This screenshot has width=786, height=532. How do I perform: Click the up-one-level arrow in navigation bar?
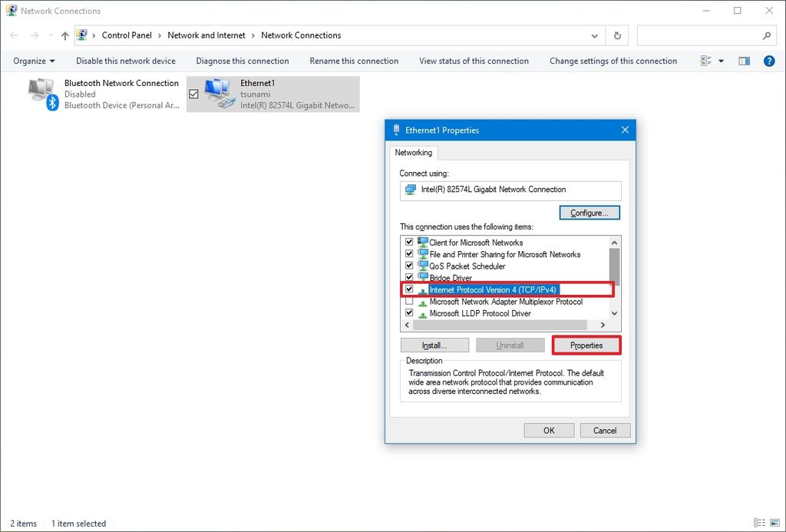(x=64, y=35)
